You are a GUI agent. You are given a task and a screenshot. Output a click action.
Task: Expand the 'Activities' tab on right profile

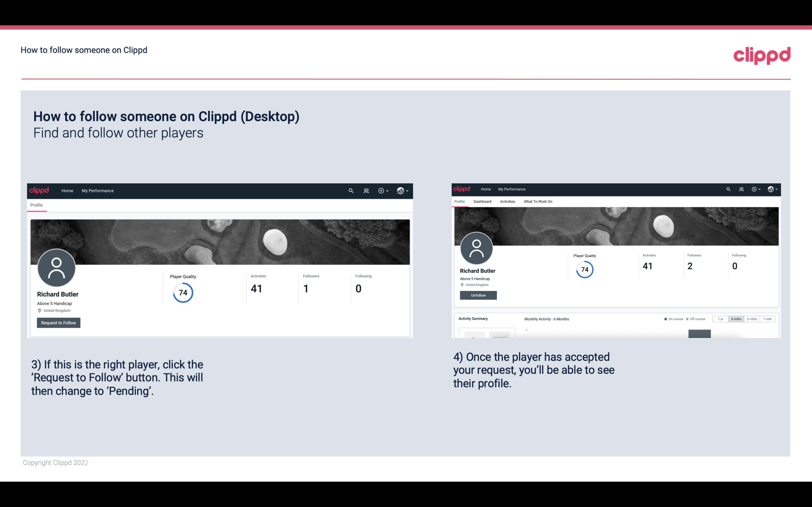[x=507, y=201]
